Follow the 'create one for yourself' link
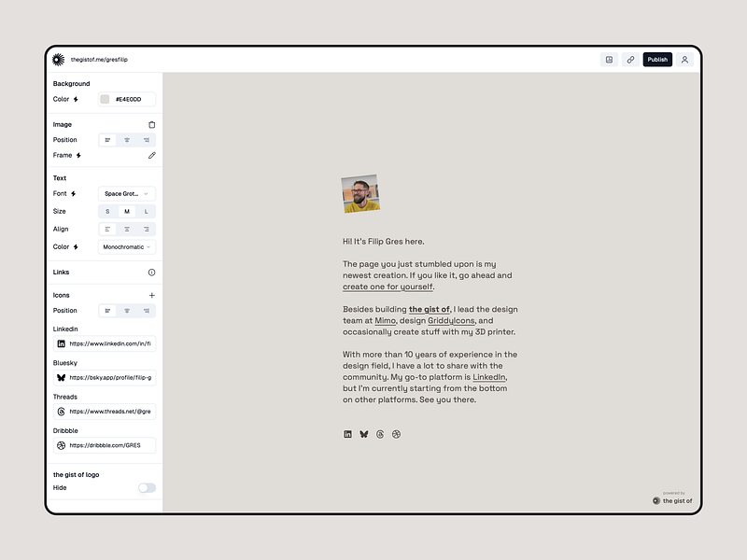 (388, 287)
